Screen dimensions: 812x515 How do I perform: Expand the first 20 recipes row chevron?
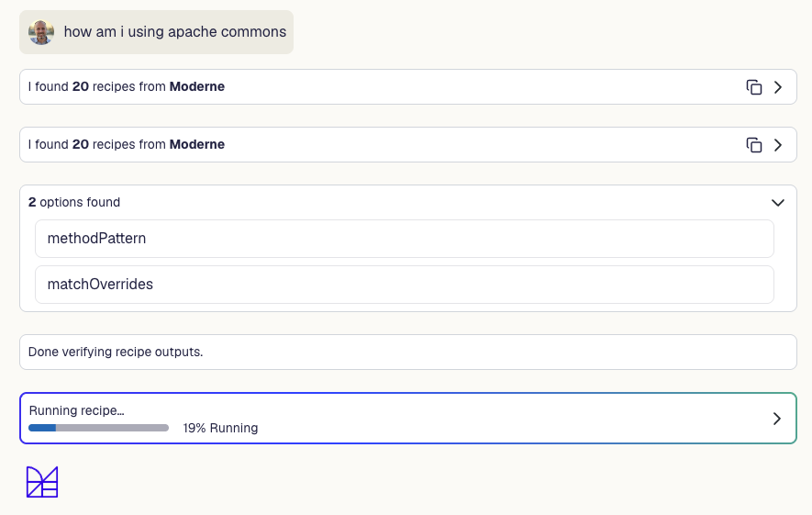pyautogui.click(x=778, y=87)
